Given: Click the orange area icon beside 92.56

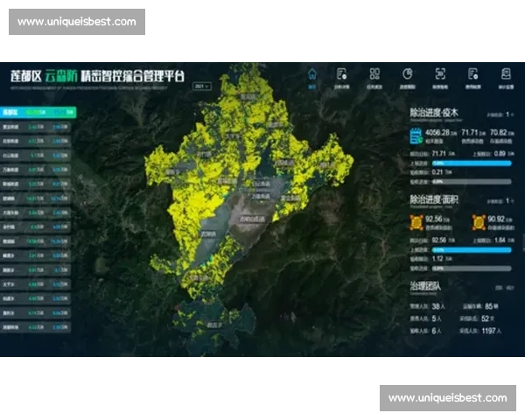Looking at the screenshot, I should point(416,222).
